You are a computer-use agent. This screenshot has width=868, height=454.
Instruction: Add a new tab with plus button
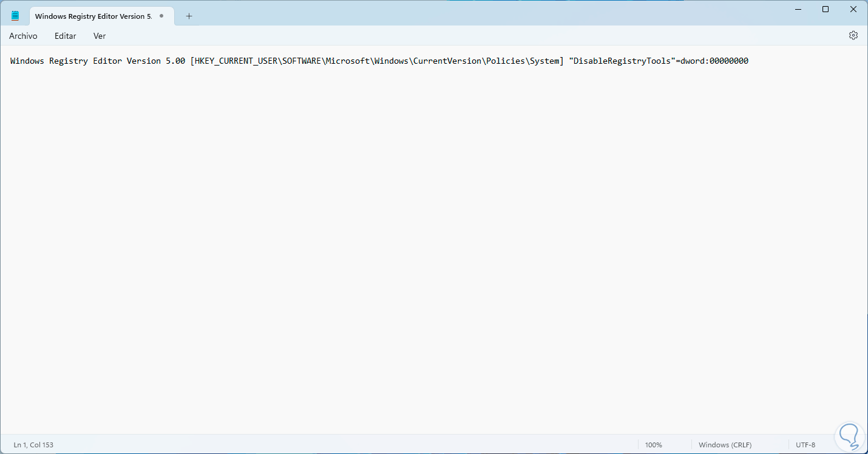(x=189, y=16)
